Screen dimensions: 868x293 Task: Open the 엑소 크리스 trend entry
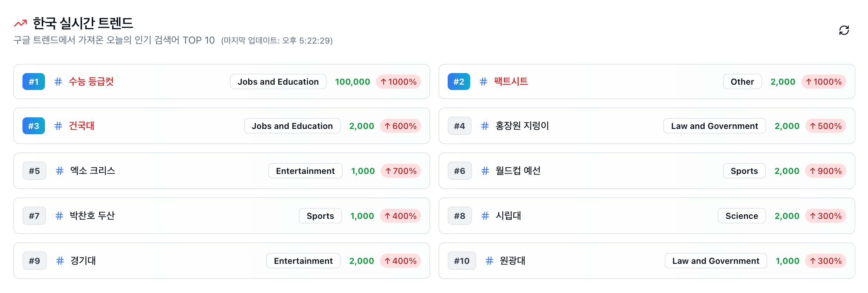[x=92, y=171]
